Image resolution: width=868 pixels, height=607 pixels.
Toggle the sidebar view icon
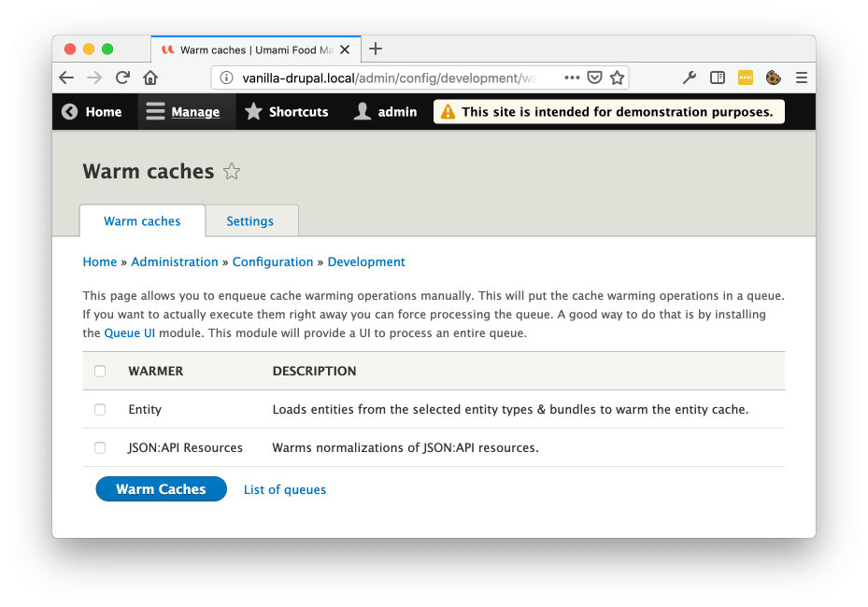pos(718,78)
